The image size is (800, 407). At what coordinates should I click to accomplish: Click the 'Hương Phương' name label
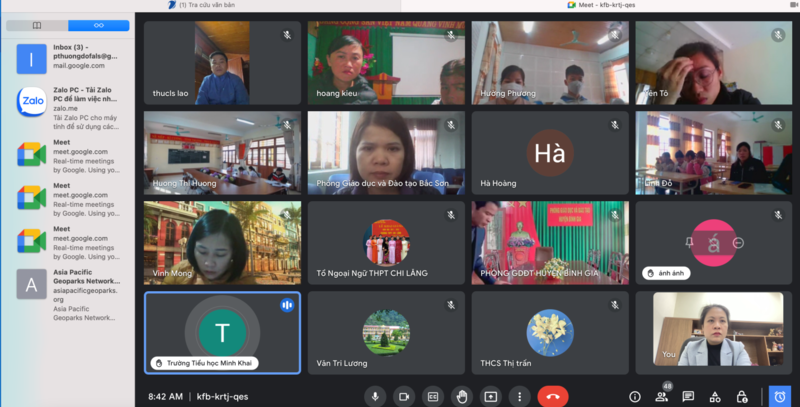point(508,93)
